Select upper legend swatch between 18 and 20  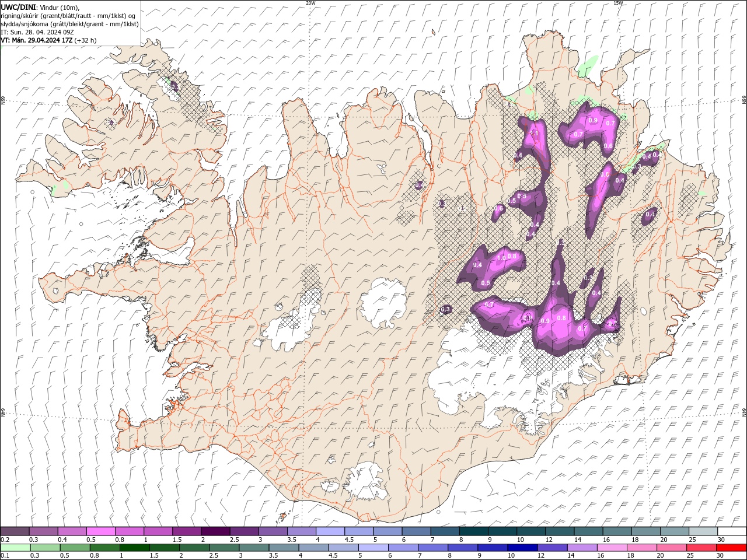[x=645, y=531]
